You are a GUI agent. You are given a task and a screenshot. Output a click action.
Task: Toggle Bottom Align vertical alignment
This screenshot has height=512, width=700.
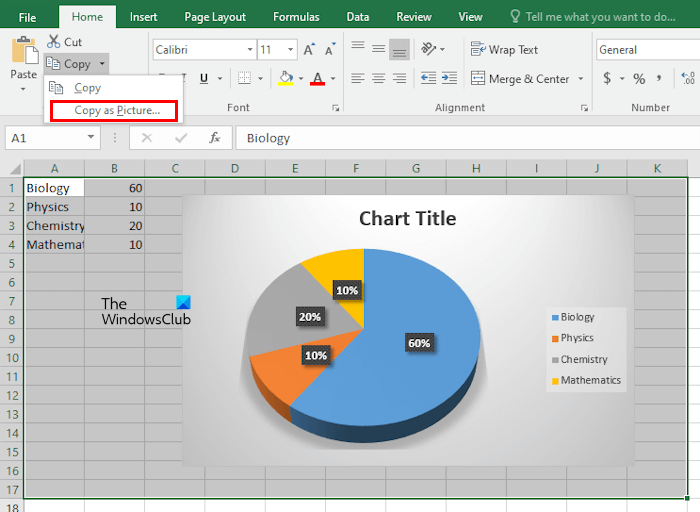pyautogui.click(x=399, y=50)
